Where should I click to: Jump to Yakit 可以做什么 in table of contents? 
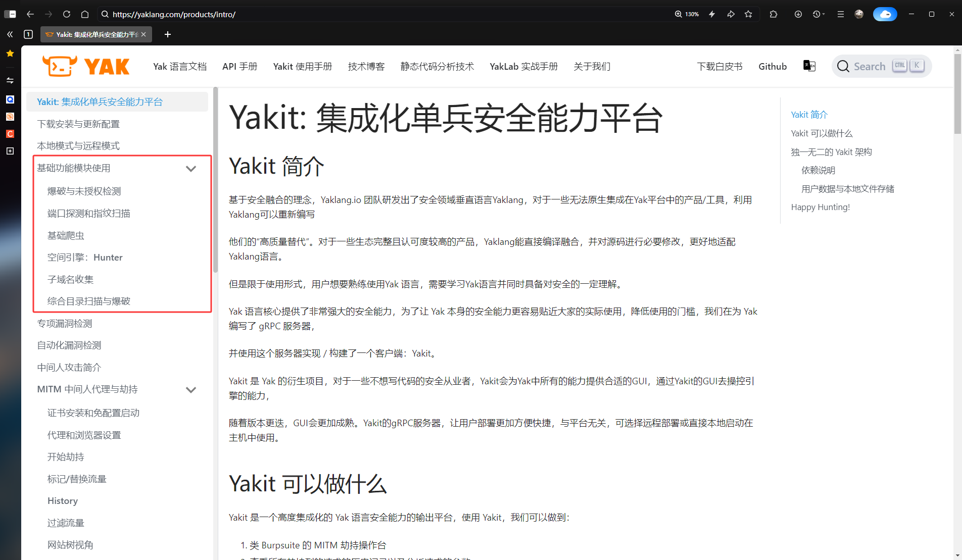(822, 133)
